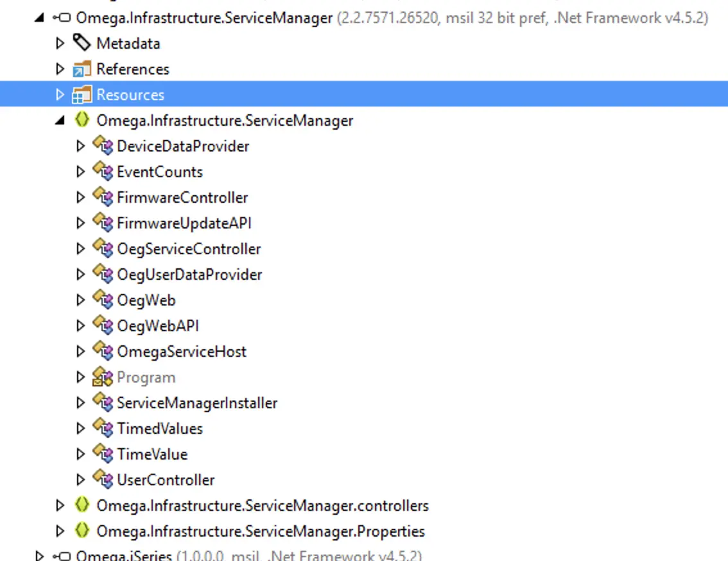Click the DeviceDataProvider class icon
The image size is (728, 561).
102,146
